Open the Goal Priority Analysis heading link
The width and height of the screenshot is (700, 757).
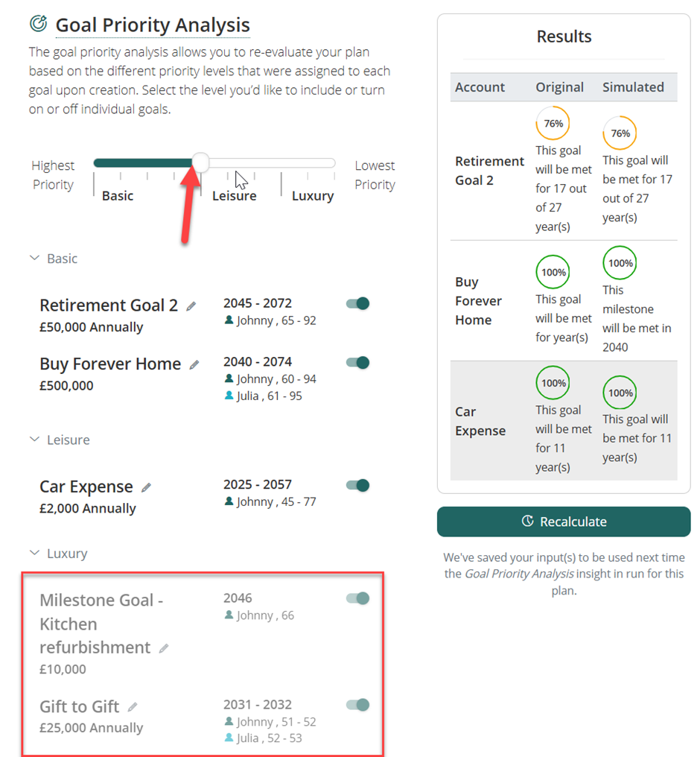coord(153,25)
